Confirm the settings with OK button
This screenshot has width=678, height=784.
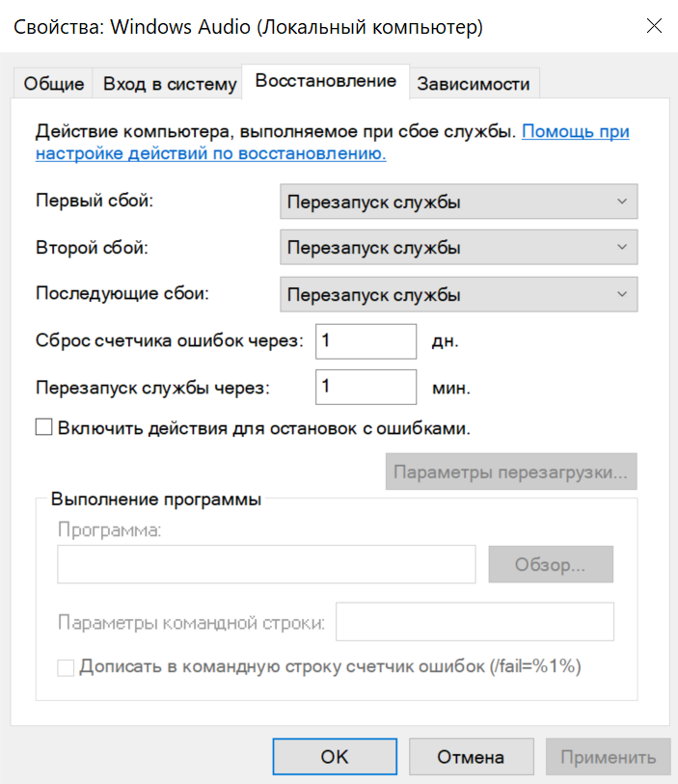tap(334, 757)
